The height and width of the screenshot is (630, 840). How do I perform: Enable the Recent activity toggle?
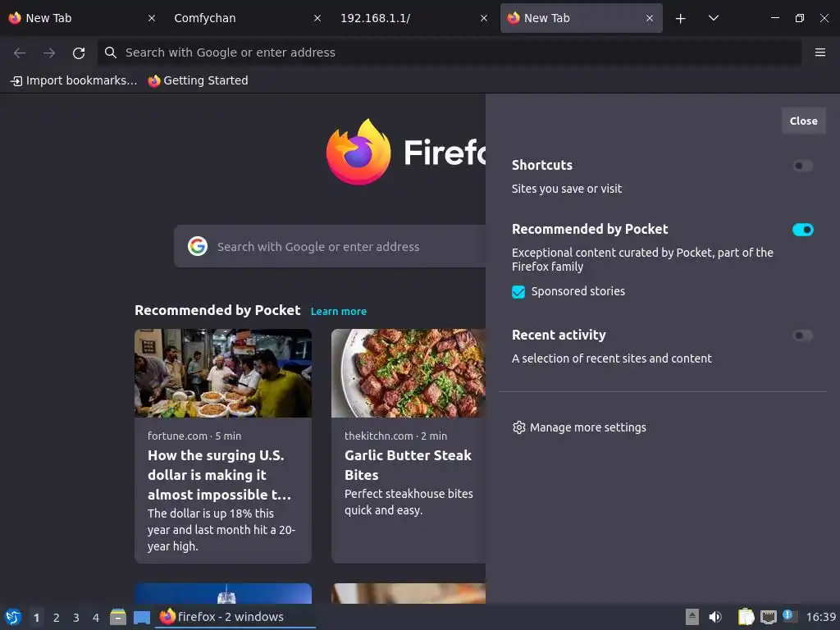(802, 336)
